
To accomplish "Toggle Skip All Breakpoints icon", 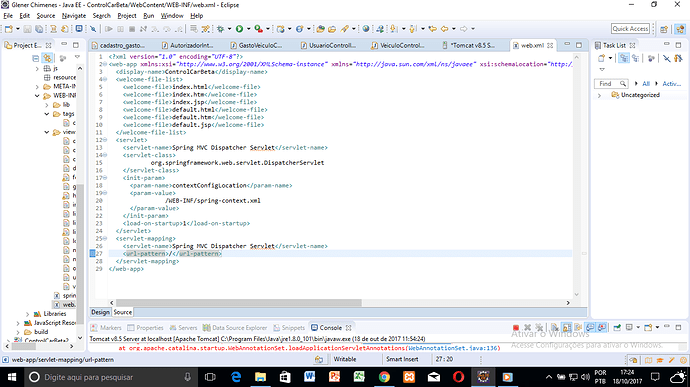I will pos(93,29).
